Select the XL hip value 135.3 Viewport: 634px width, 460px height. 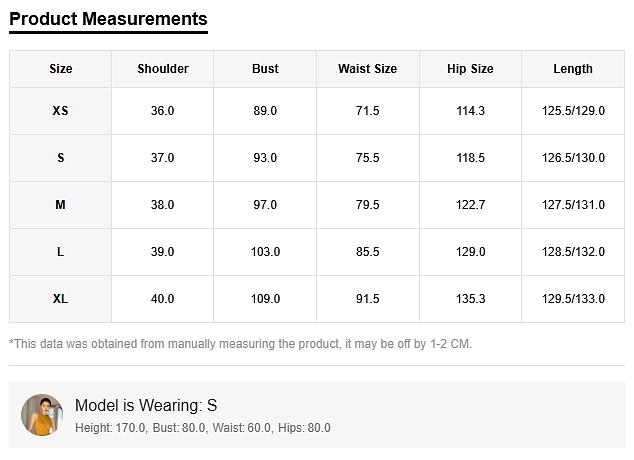(470, 299)
